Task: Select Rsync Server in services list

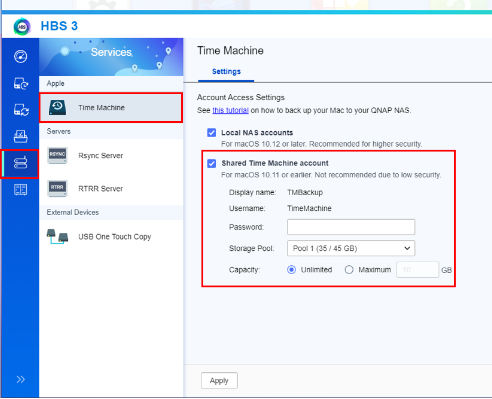Action: pyautogui.click(x=111, y=155)
